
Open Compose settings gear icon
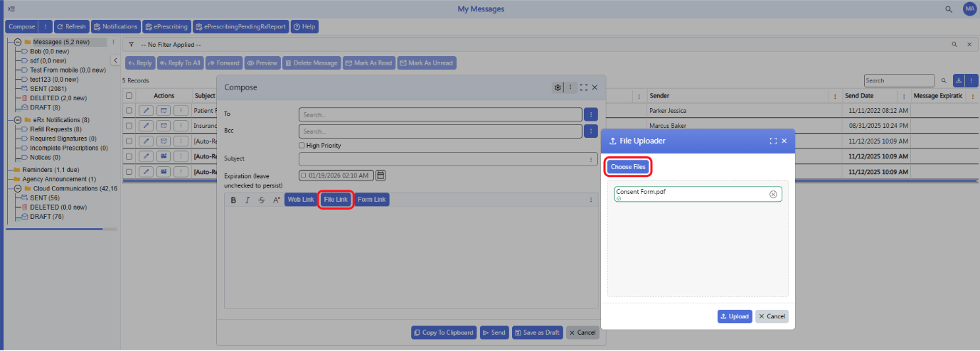pyautogui.click(x=558, y=87)
